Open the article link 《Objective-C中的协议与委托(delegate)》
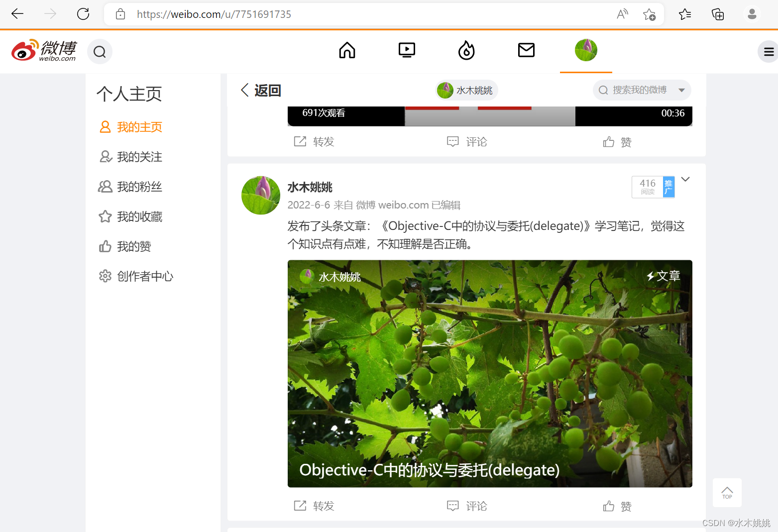This screenshot has height=532, width=778. (485, 226)
